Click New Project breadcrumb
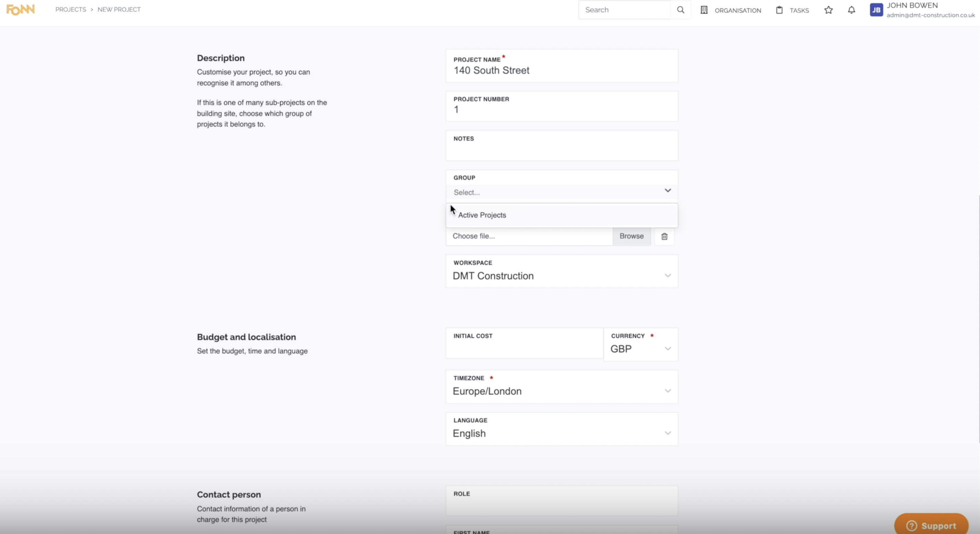Image resolution: width=980 pixels, height=534 pixels. (x=119, y=10)
